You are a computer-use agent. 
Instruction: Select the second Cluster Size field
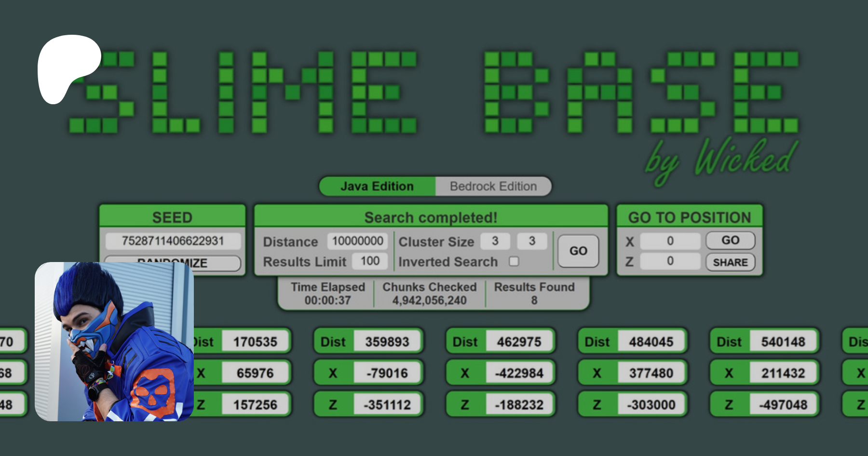point(532,241)
